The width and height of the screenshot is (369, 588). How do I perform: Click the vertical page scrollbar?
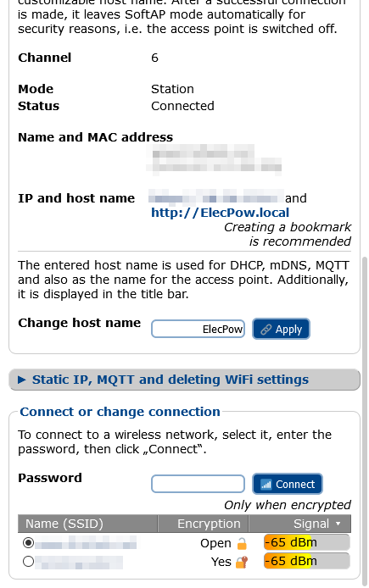point(364,420)
